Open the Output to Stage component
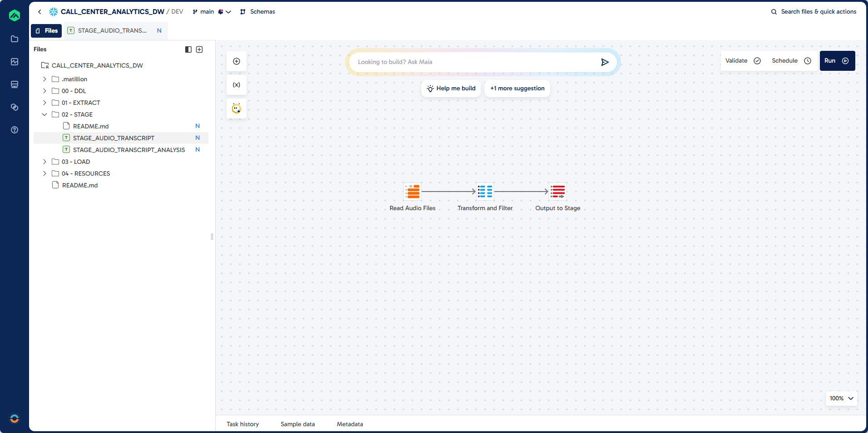 click(557, 192)
